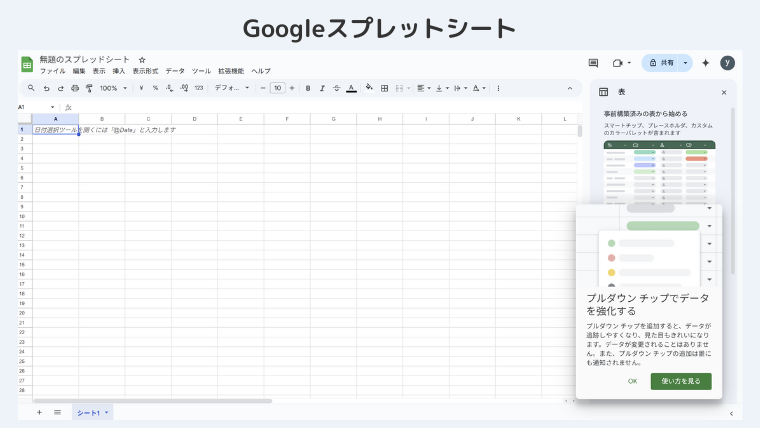Image resolution: width=760 pixels, height=428 pixels.
Task: Undo the last action
Action: tap(46, 88)
